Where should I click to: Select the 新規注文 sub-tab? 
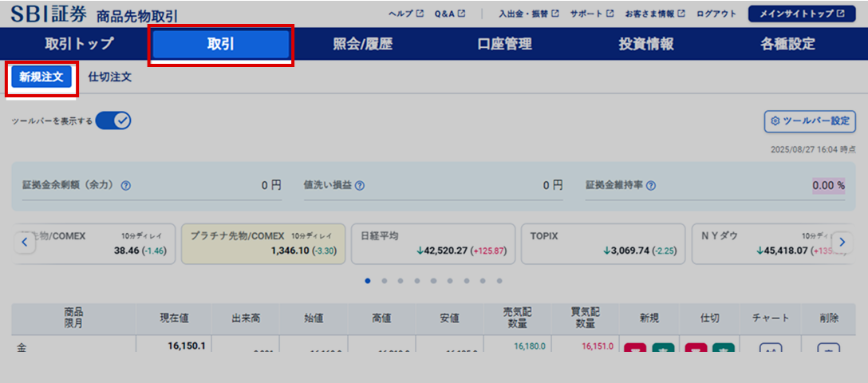41,77
